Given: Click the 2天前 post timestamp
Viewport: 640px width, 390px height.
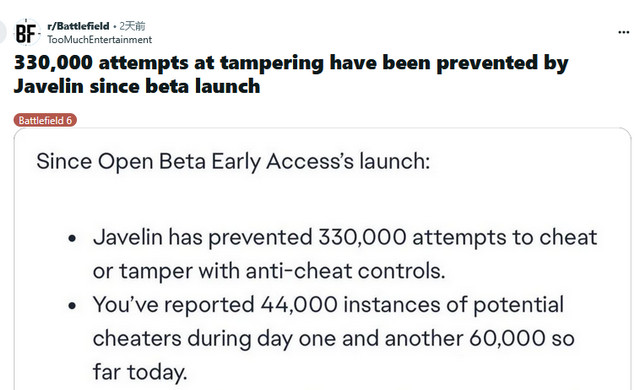Looking at the screenshot, I should pyautogui.click(x=132, y=26).
